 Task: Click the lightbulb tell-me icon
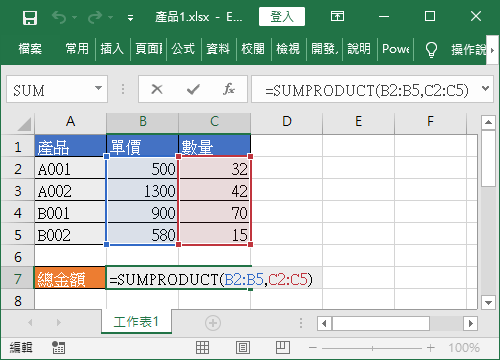pos(431,50)
